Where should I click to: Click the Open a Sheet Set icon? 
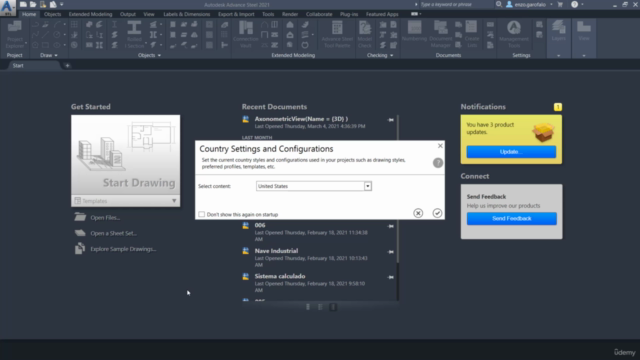click(80, 233)
